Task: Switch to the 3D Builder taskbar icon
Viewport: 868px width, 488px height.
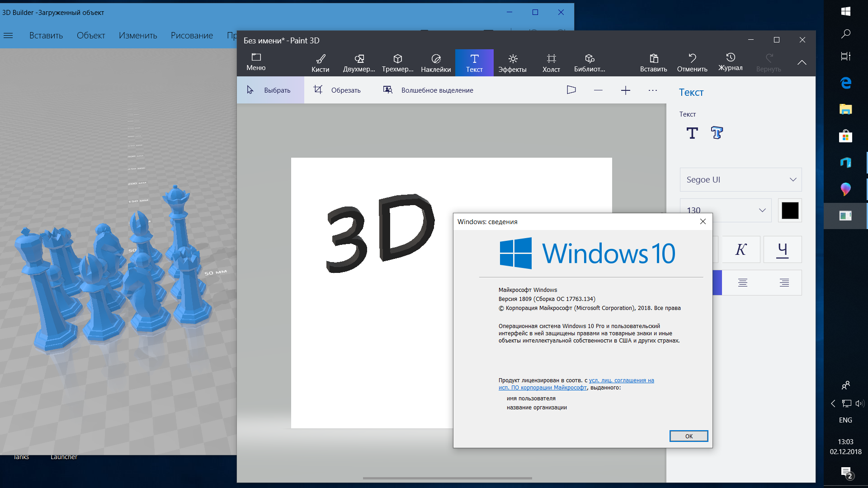Action: (x=845, y=162)
